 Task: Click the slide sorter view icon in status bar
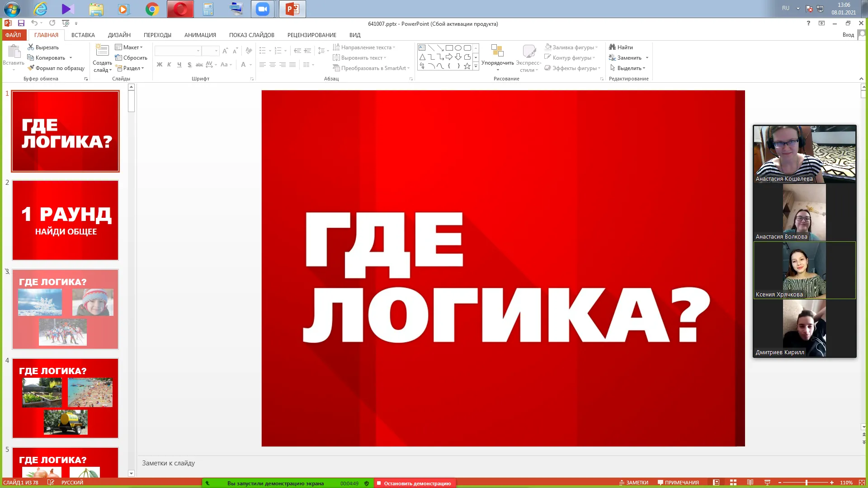733,483
